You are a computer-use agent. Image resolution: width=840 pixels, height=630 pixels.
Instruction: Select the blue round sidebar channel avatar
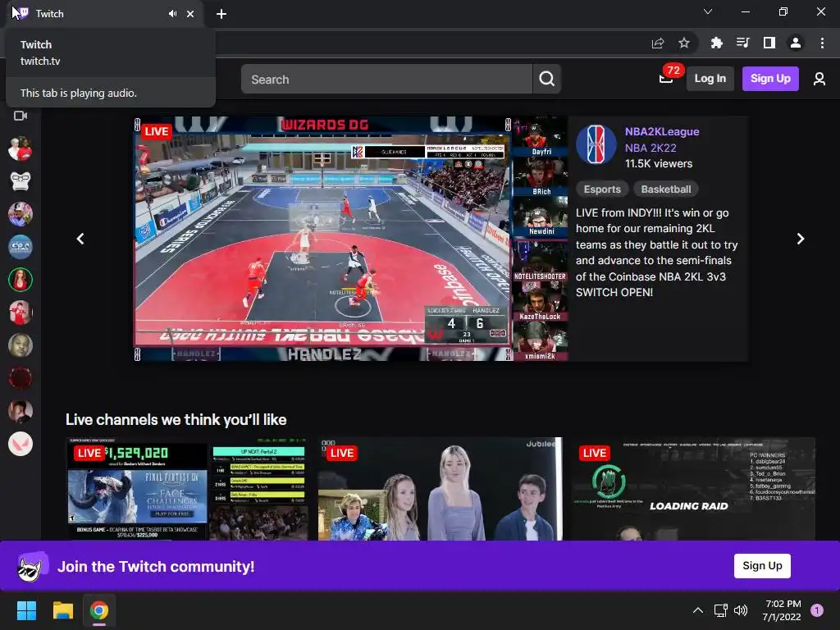tap(21, 247)
